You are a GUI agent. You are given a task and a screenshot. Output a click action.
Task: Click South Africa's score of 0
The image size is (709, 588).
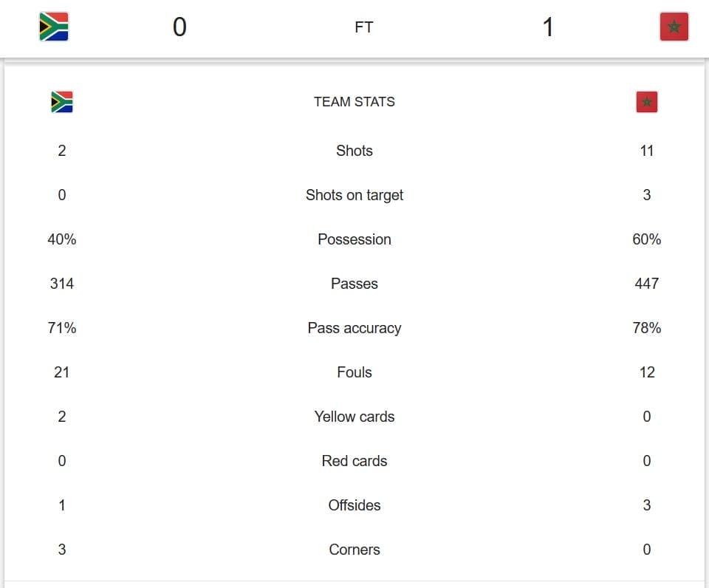click(x=179, y=27)
